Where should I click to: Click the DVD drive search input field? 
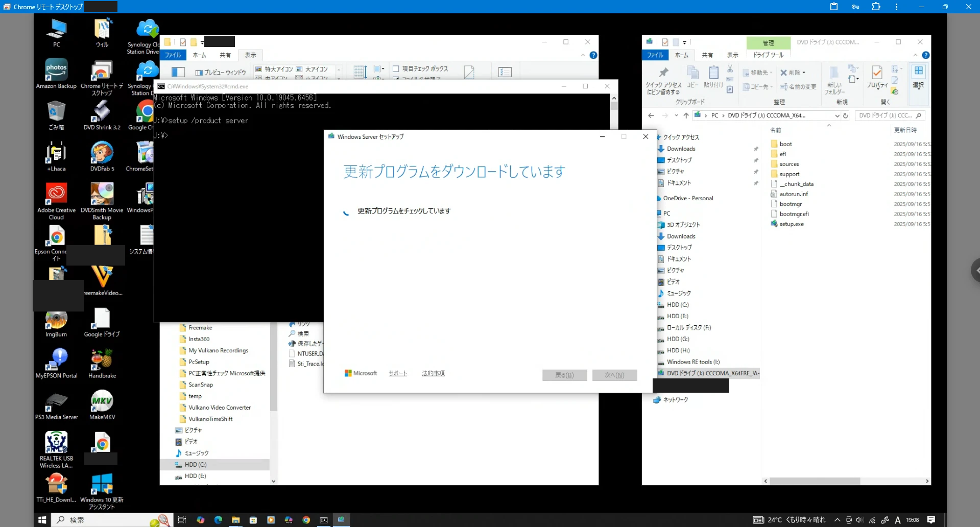pos(890,115)
